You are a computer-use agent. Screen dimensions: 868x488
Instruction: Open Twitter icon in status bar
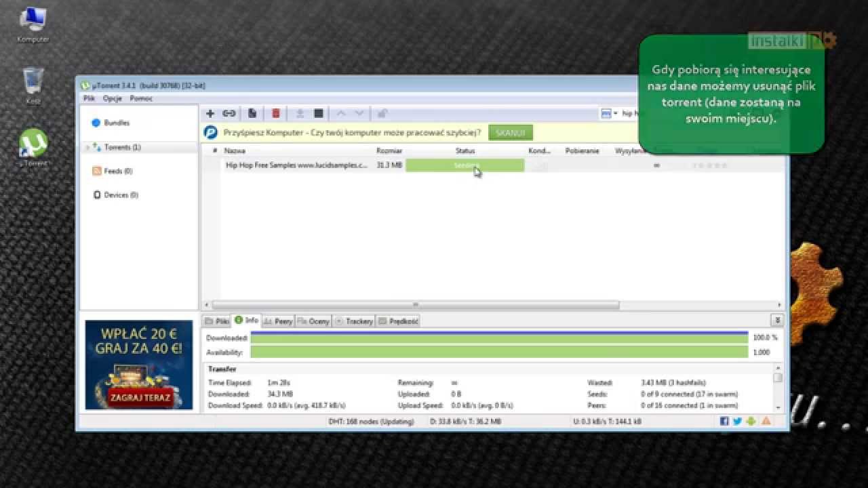tap(737, 421)
